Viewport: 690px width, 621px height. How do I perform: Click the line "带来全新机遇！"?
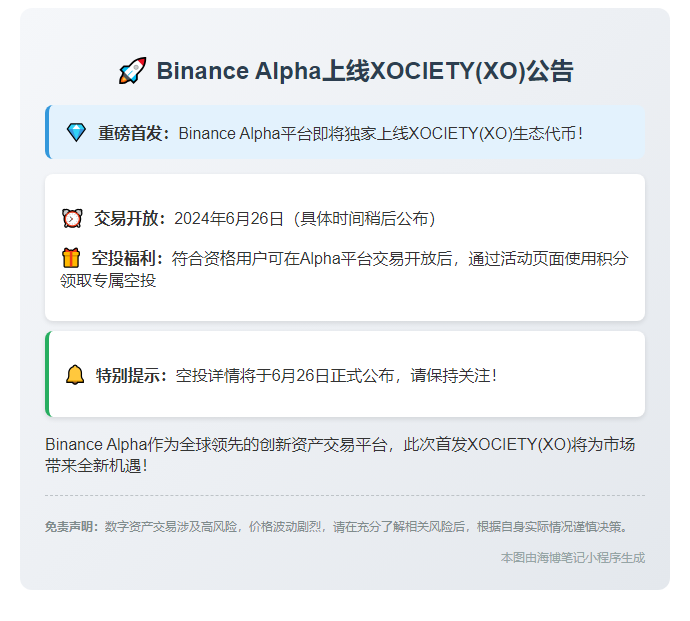97,466
